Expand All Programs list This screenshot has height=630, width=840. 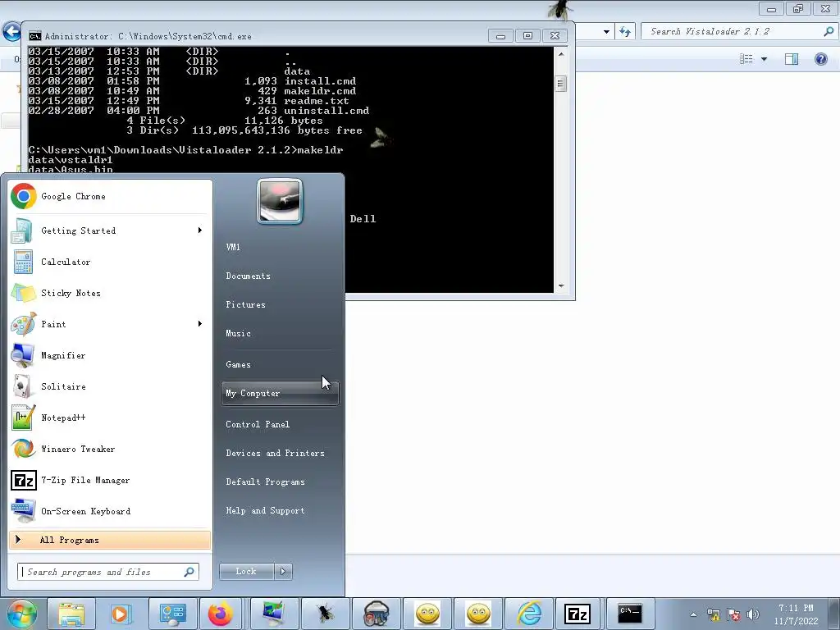coord(110,540)
